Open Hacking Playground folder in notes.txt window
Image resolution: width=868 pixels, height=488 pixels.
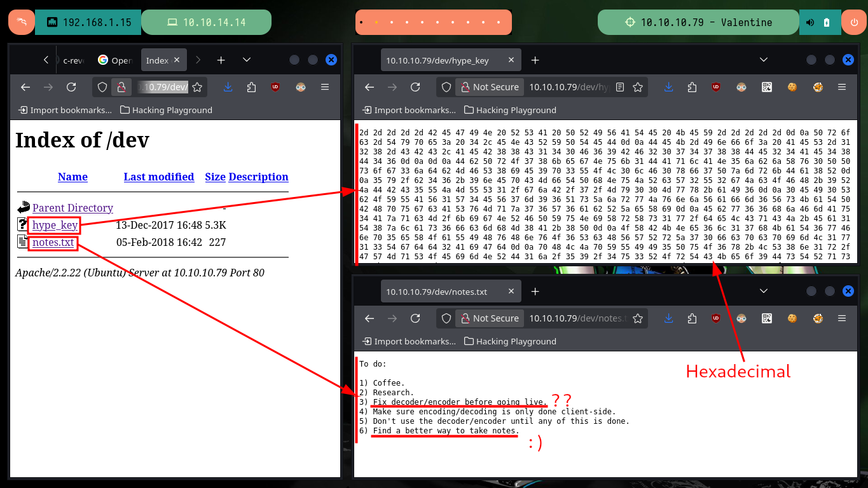point(510,341)
